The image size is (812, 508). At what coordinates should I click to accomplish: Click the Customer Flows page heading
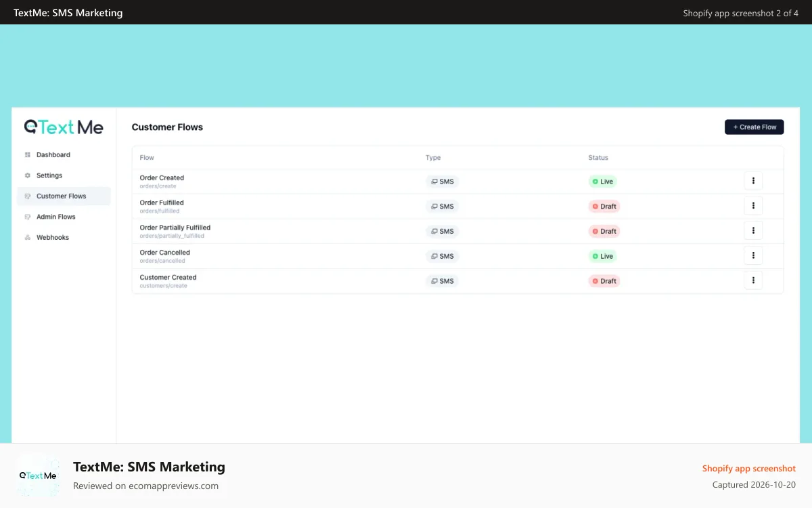point(167,127)
